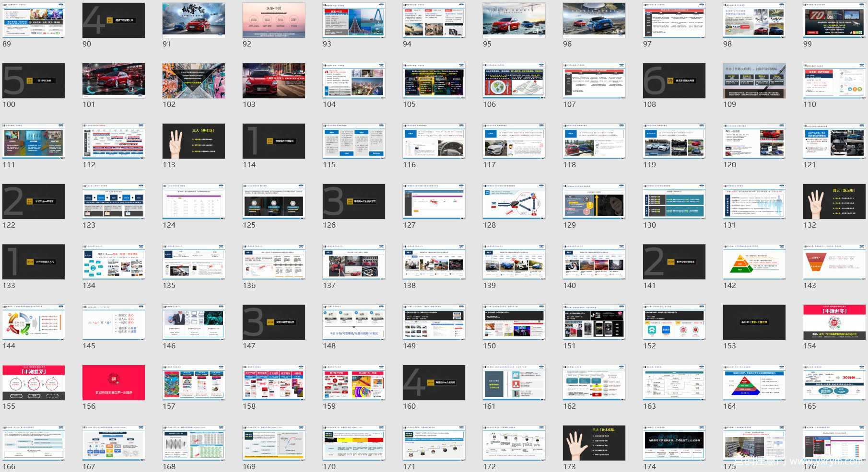
Task: Select slide 90 thumbnail with number 4
Action: coord(114,21)
